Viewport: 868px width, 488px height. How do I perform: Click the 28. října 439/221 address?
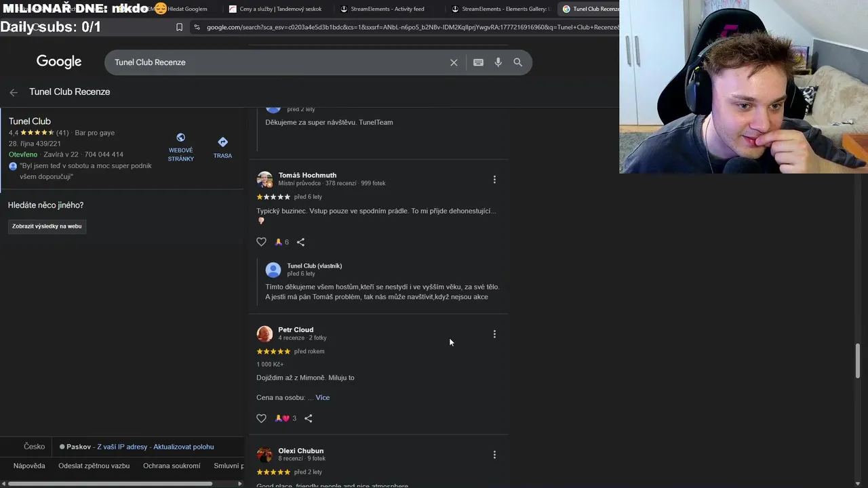[x=35, y=144]
